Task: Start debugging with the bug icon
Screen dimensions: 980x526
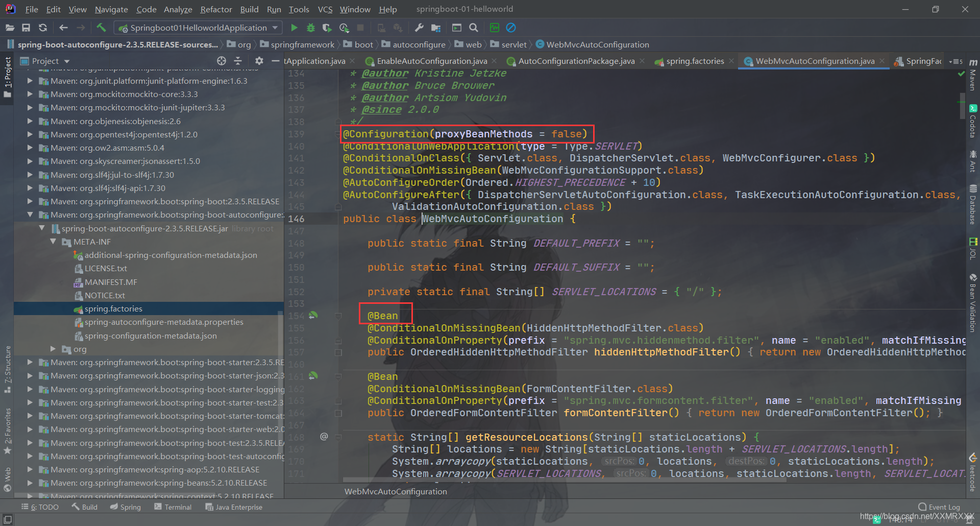Action: (x=310, y=28)
